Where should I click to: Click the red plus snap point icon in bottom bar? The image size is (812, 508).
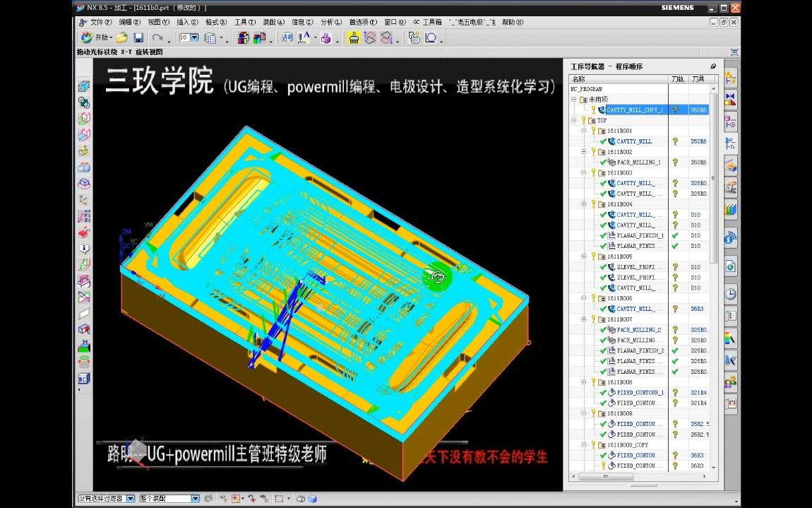[x=252, y=499]
